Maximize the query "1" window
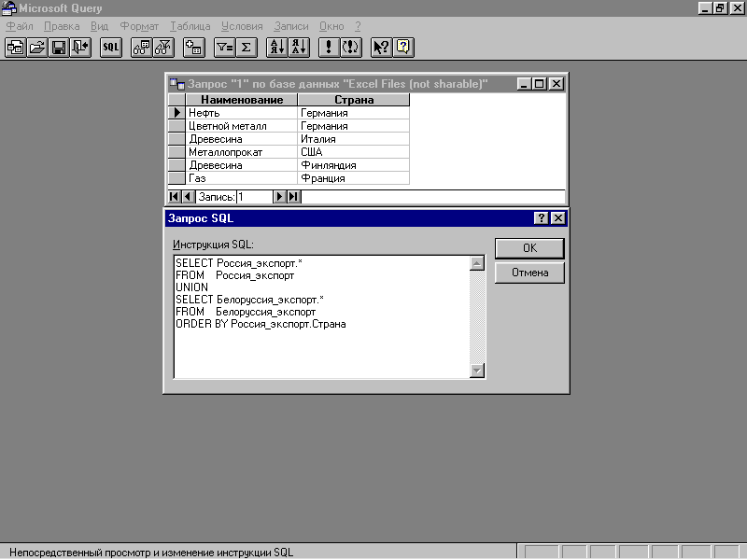This screenshot has width=747, height=560. coord(540,84)
